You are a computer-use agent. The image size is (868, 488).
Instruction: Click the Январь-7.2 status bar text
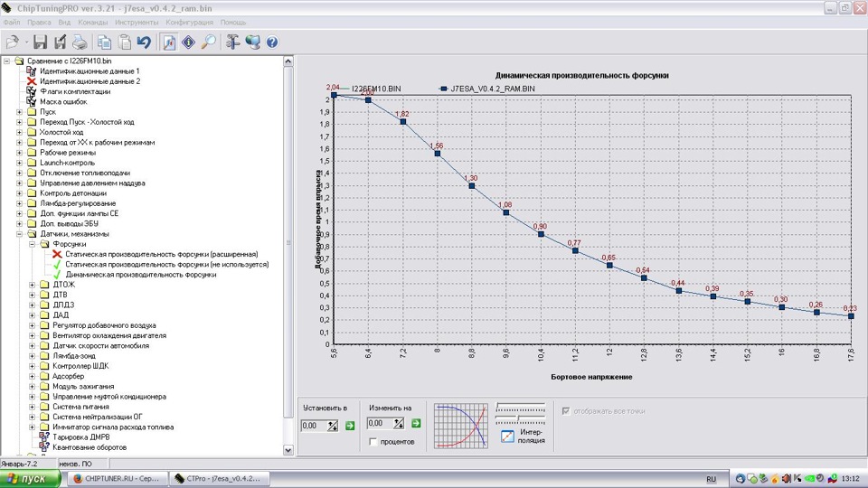point(19,464)
